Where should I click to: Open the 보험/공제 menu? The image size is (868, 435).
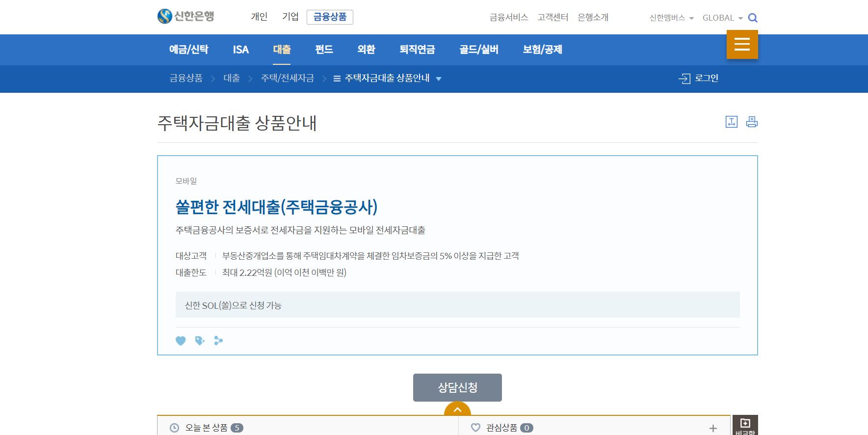(542, 50)
